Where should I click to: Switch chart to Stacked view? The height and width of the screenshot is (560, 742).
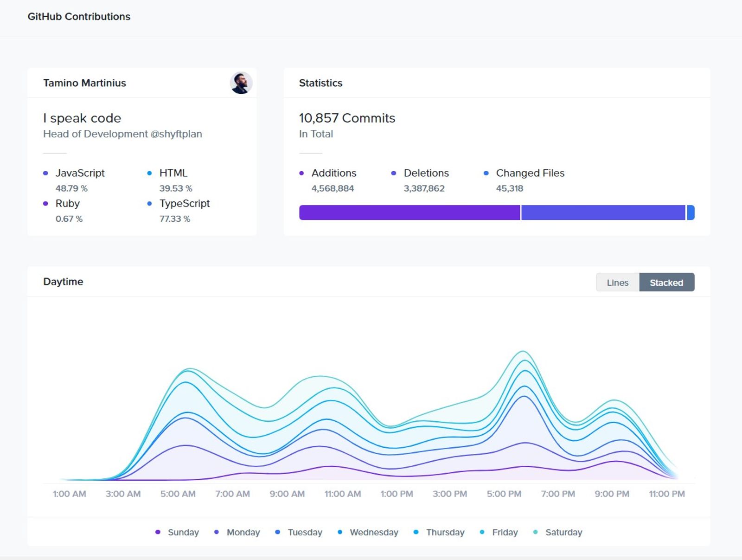tap(666, 282)
